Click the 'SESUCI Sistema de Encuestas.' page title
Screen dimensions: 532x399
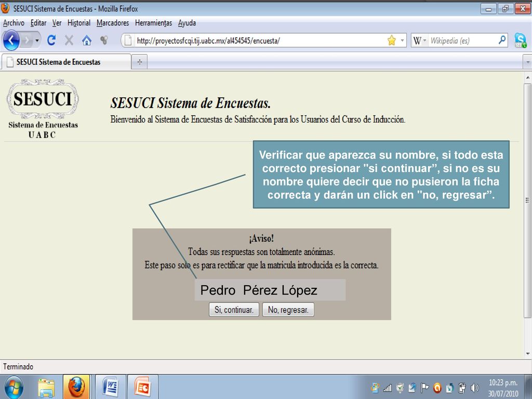(191, 103)
